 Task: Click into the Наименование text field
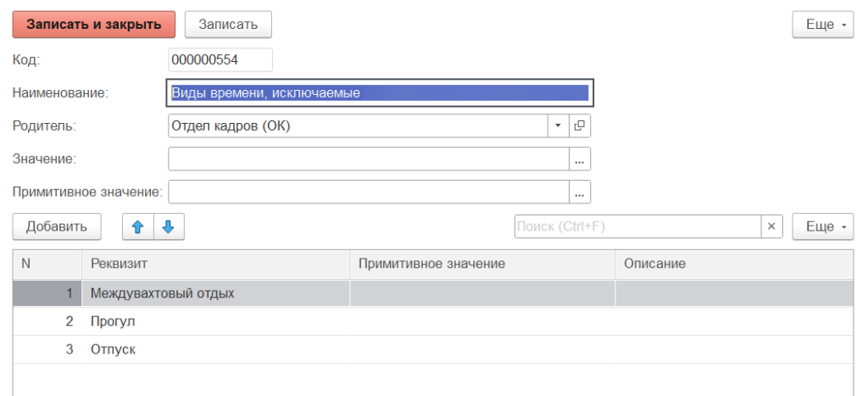[x=380, y=93]
